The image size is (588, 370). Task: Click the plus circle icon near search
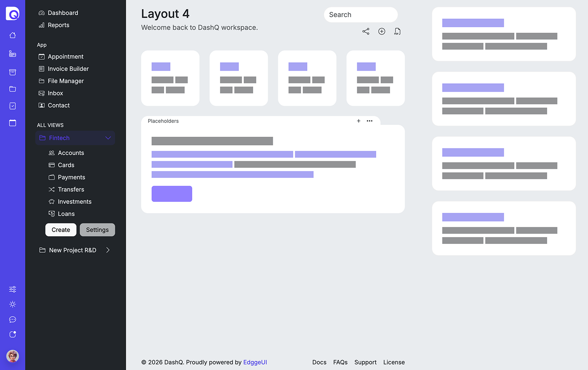point(381,31)
